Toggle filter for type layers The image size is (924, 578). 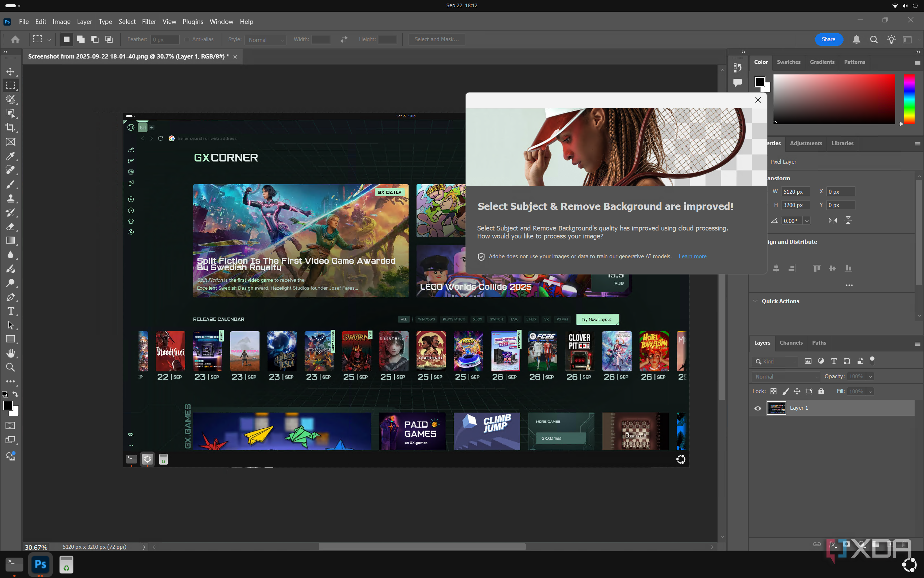pyautogui.click(x=834, y=361)
